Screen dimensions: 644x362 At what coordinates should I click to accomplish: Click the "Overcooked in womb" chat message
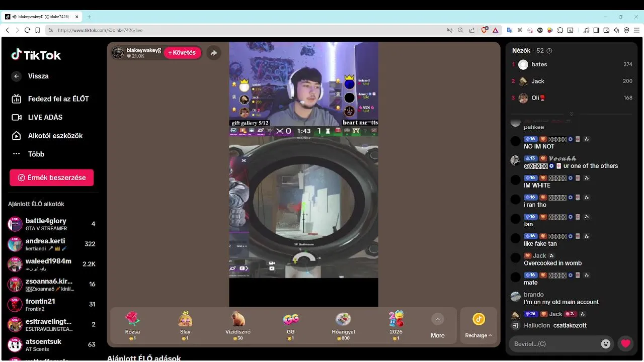pos(552,263)
